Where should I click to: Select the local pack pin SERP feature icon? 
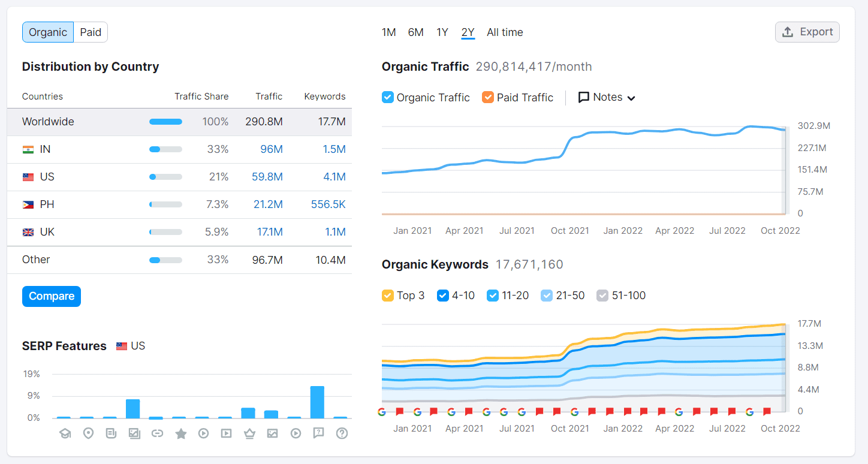tap(88, 433)
